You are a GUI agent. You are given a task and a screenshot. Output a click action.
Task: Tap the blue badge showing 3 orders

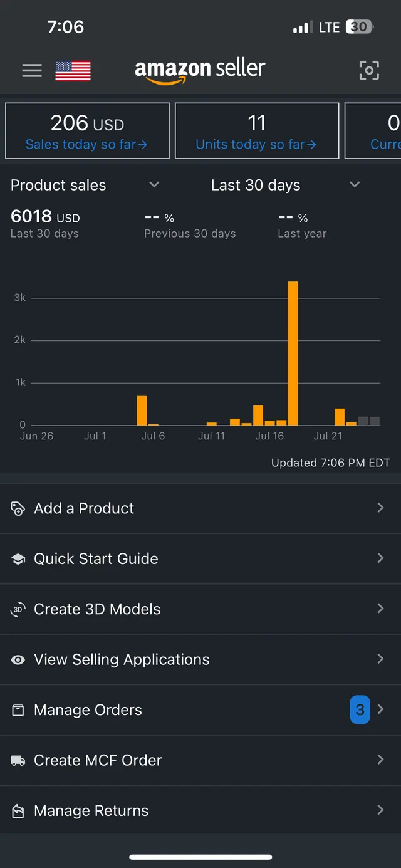coord(360,710)
